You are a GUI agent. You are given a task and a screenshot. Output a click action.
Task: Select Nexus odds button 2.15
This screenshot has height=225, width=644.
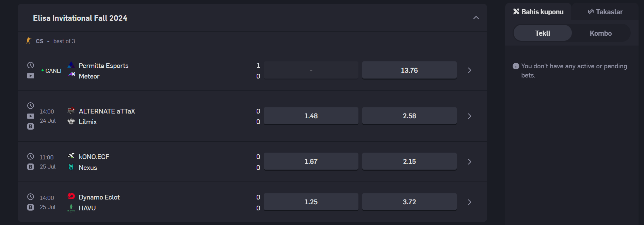tap(409, 161)
